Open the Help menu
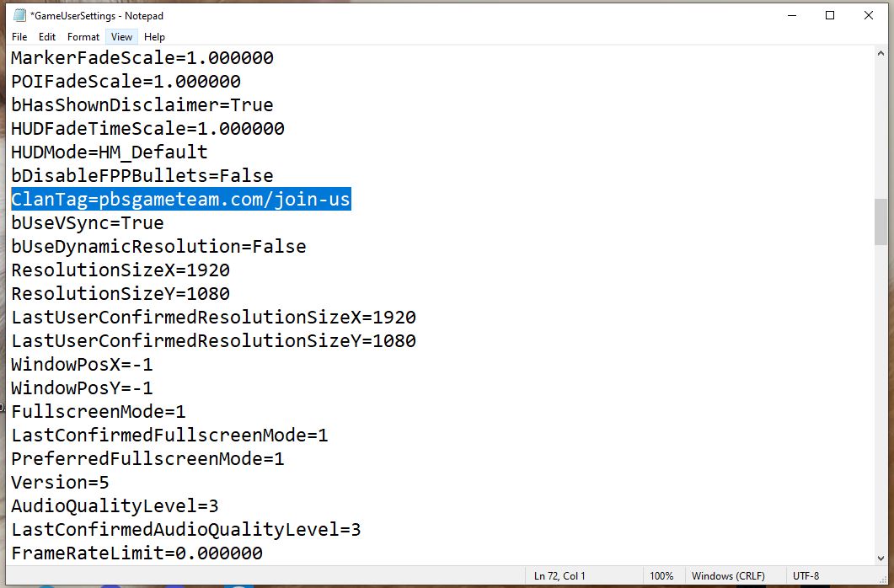 (154, 37)
